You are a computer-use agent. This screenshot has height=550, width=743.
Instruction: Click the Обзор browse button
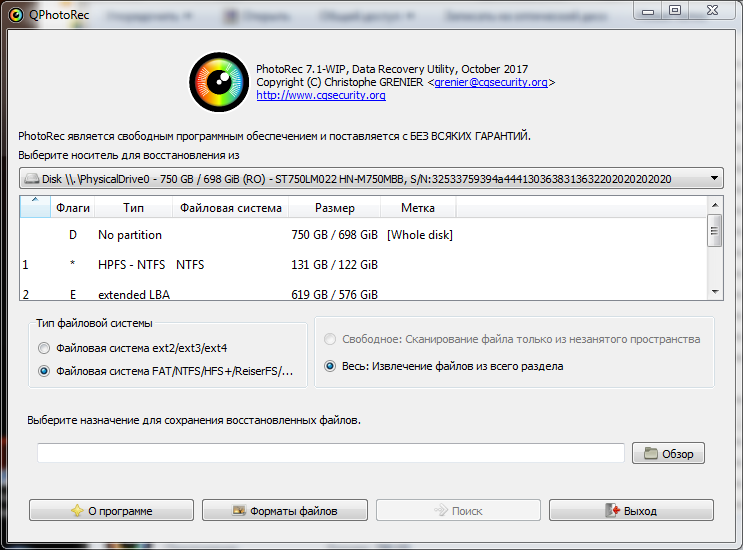tap(668, 453)
